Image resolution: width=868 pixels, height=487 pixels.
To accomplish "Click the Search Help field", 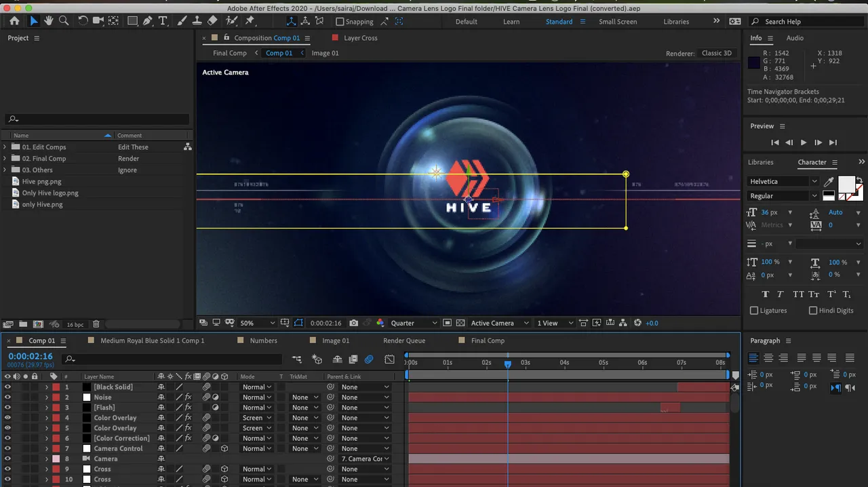I will tap(808, 22).
